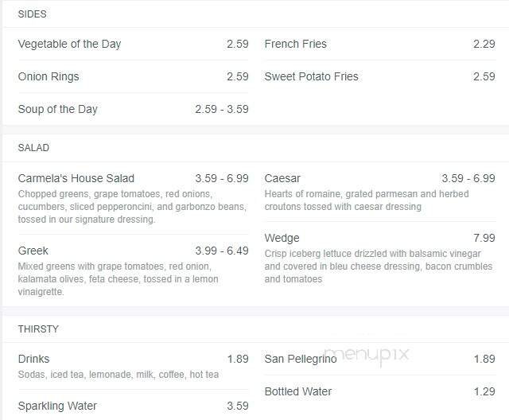Select Onion Rings from the Sides
Image resolution: width=509 pixels, height=420 pixels.
[49, 76]
